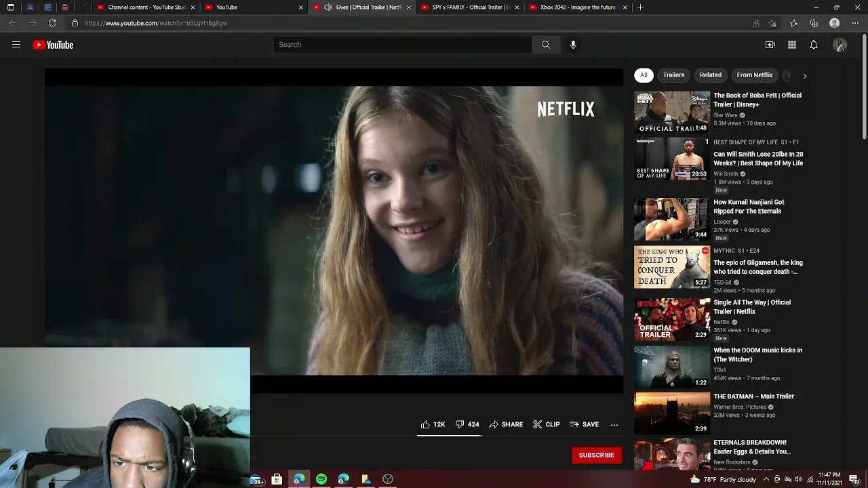Click the YouTube logo home link
This screenshot has height=488, width=868.
[53, 45]
